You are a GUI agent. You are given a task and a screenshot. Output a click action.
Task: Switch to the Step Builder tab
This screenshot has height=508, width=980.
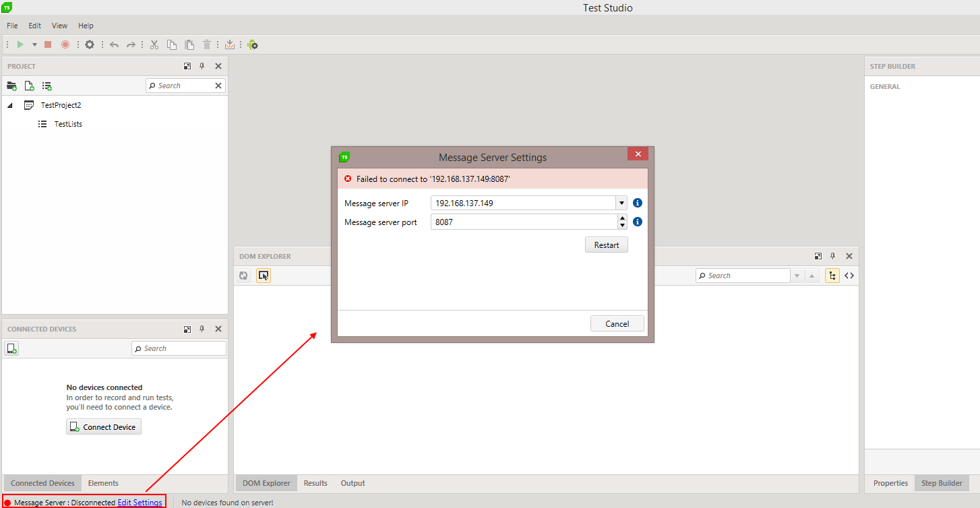tap(942, 483)
